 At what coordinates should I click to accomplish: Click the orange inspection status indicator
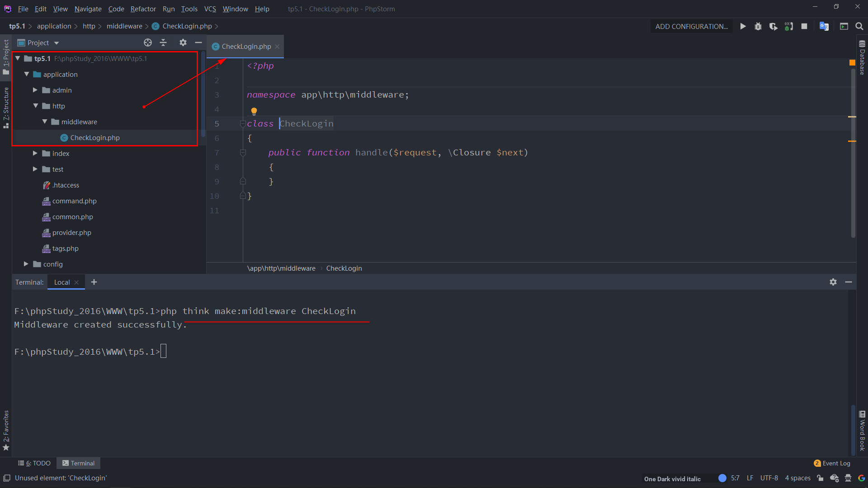852,63
